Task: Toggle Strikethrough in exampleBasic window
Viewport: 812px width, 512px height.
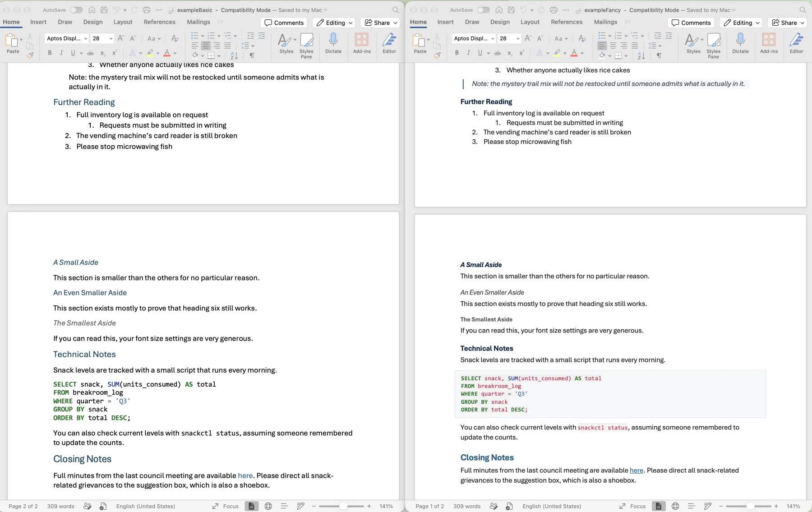Action: click(x=90, y=53)
